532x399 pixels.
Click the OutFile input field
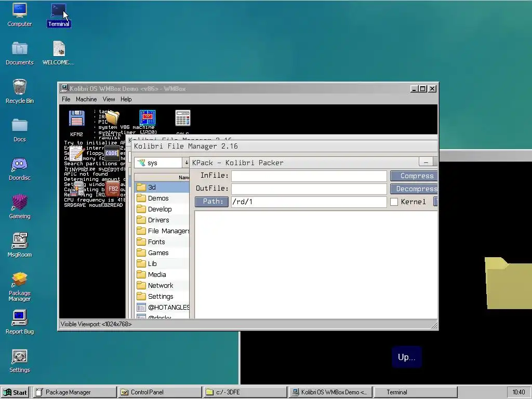(x=309, y=189)
